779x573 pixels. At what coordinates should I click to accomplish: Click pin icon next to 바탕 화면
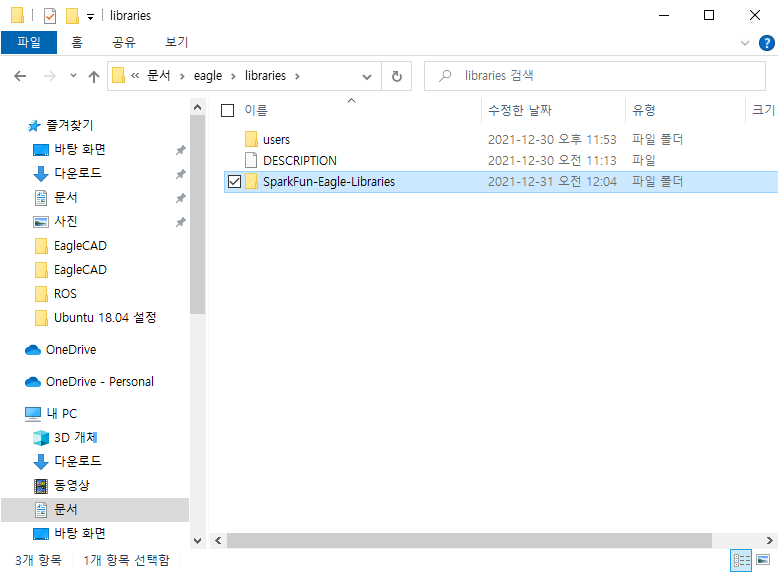pyautogui.click(x=181, y=150)
